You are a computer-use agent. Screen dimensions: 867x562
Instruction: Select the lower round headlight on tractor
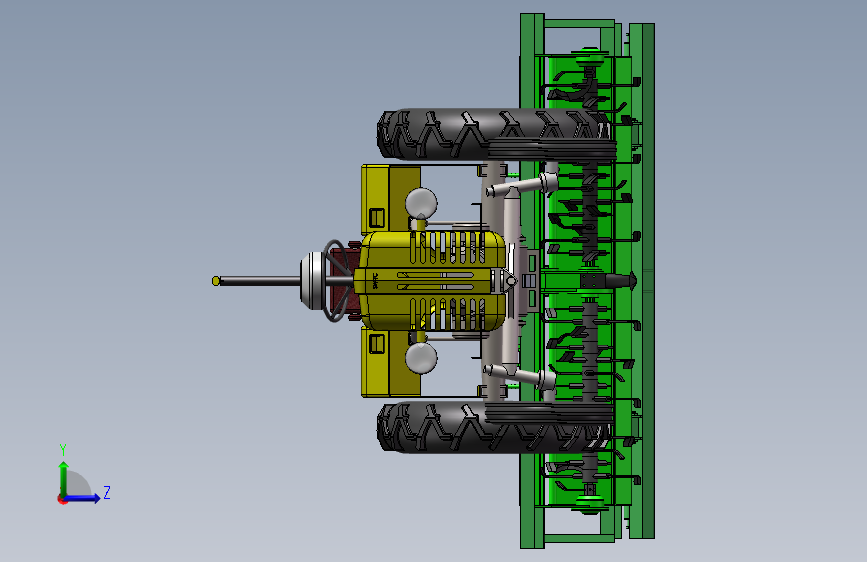[x=421, y=358]
